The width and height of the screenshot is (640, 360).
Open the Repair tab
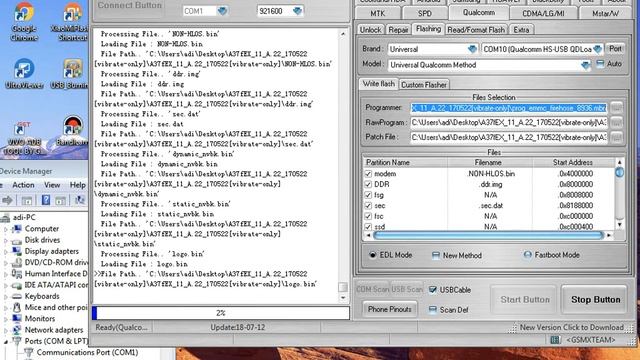pyautogui.click(x=398, y=30)
